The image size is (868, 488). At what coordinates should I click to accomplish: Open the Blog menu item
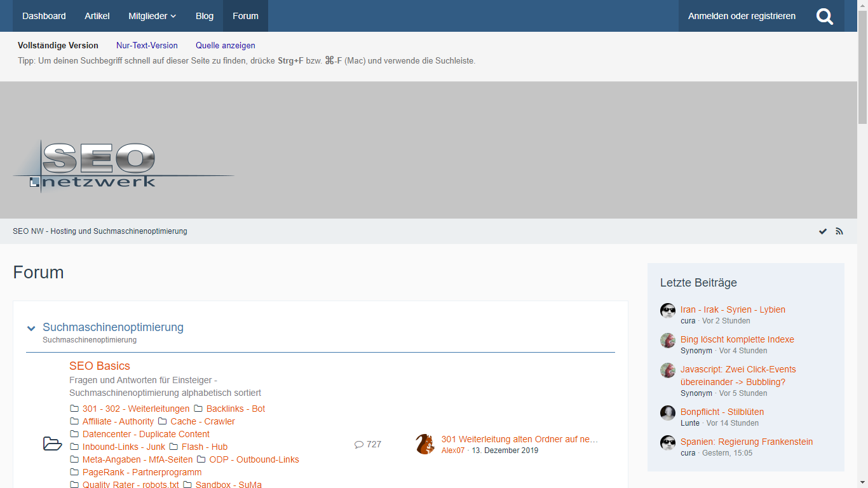pos(205,16)
